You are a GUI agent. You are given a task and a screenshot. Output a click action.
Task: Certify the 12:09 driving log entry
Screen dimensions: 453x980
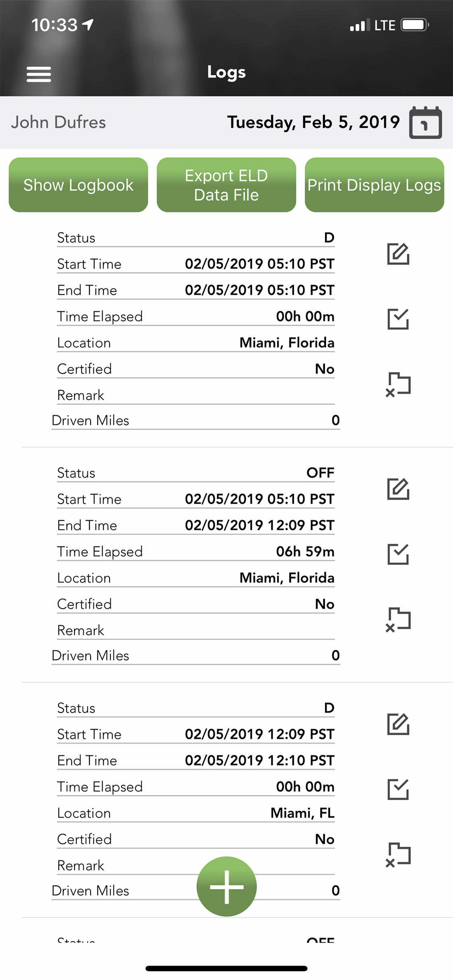398,789
